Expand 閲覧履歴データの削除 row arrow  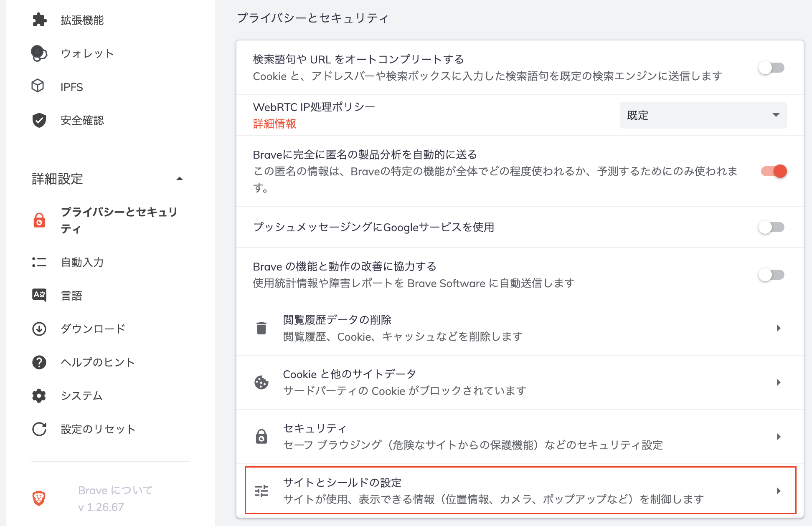(x=779, y=328)
